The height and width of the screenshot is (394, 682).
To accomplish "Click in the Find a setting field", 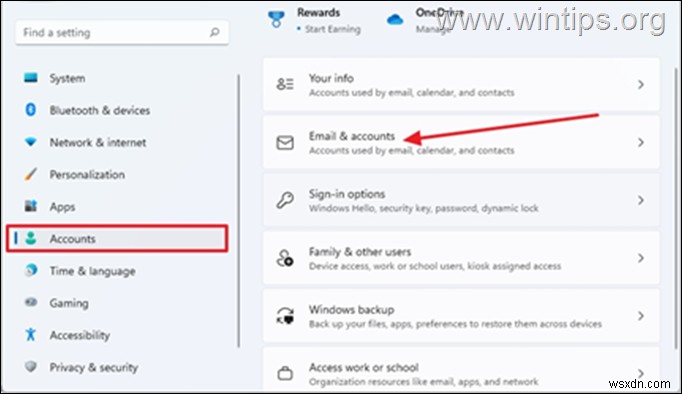I will point(122,33).
